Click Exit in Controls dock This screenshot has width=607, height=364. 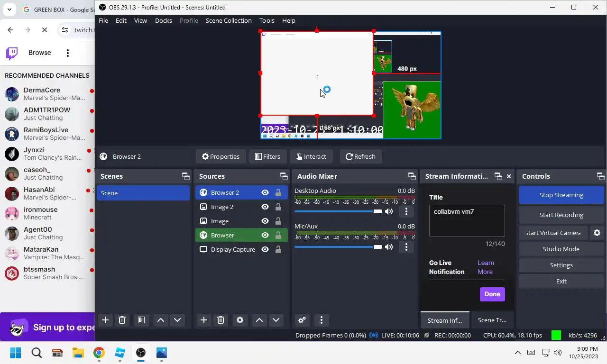[561, 281]
